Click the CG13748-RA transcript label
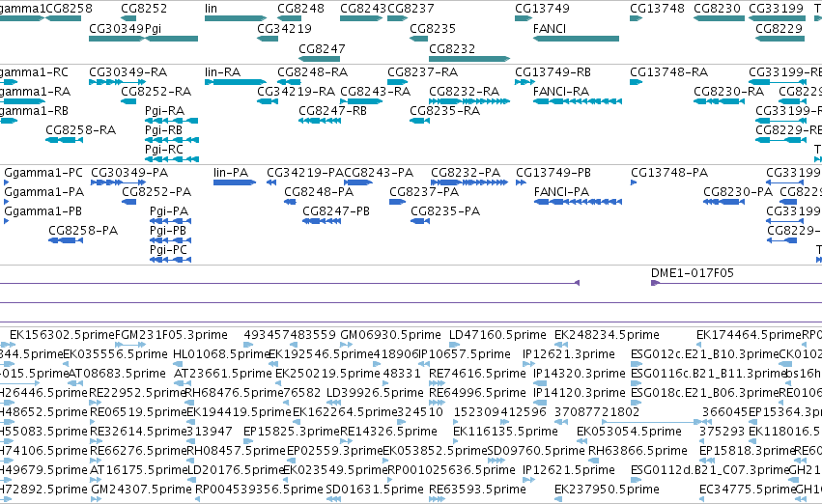Viewport: 822px width, 504px height. 669,71
